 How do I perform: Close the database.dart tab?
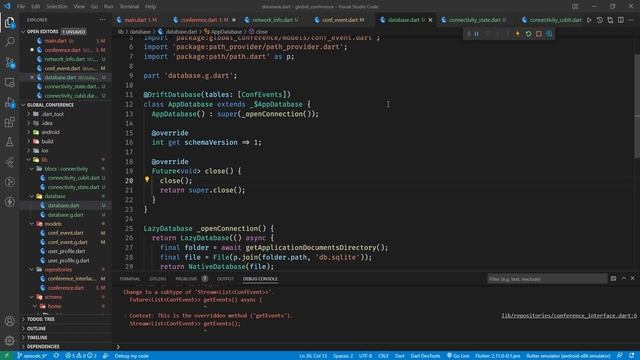click(x=430, y=20)
